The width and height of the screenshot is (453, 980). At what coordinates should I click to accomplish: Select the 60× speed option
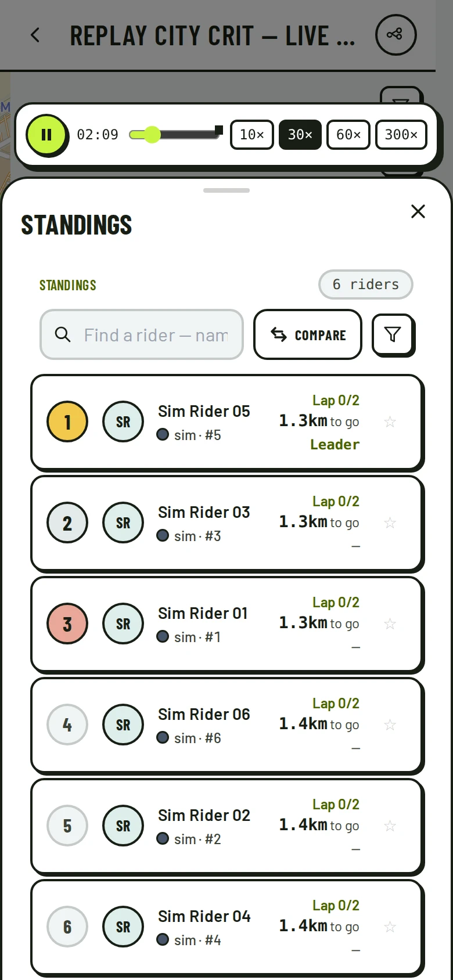pos(348,135)
